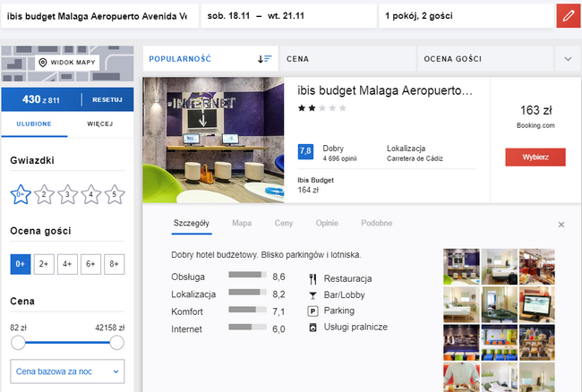Click the red pencil edit search icon
Screen dimensions: 582x392
tap(567, 15)
